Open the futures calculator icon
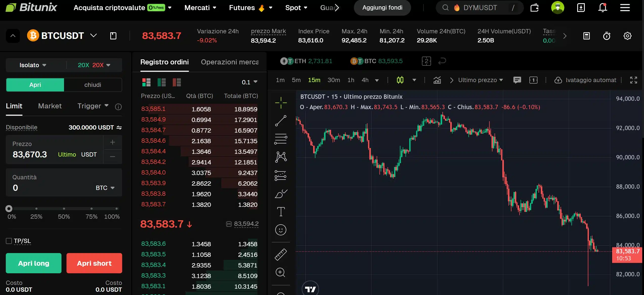Image resolution: width=644 pixels, height=295 pixels. click(587, 36)
